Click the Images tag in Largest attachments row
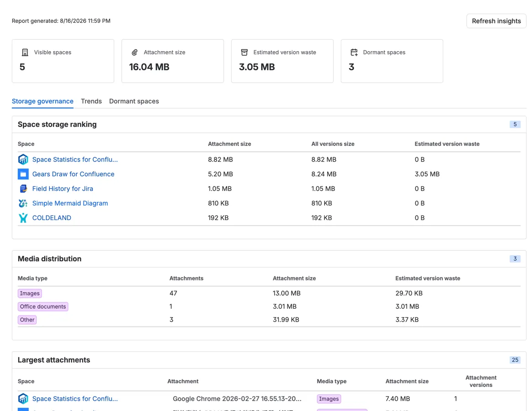The height and width of the screenshot is (411, 532). (x=329, y=399)
